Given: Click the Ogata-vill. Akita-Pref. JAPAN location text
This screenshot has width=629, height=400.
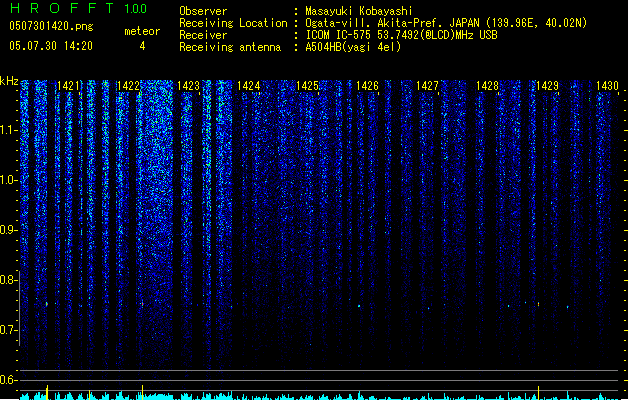Looking at the screenshot, I should 446,23.
